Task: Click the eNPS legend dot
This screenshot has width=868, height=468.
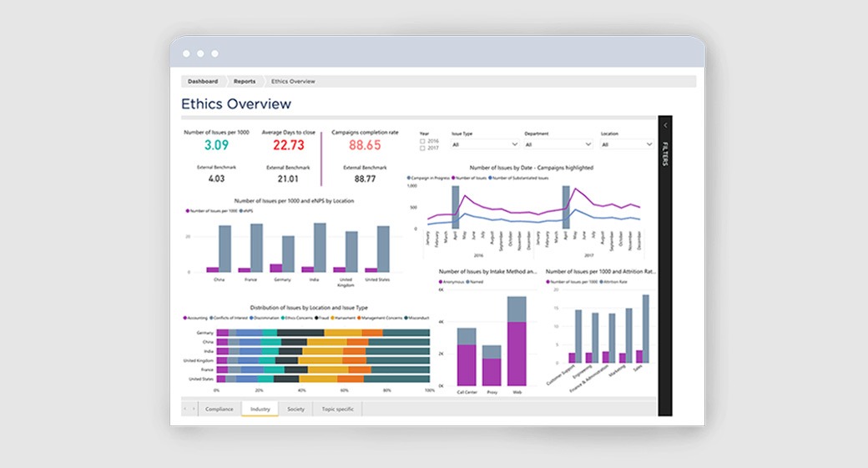Action: [241, 211]
